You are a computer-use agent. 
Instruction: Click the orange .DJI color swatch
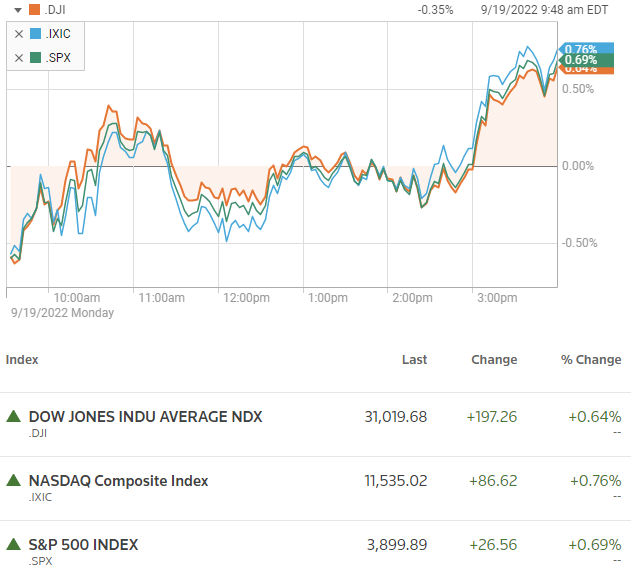pos(35,9)
